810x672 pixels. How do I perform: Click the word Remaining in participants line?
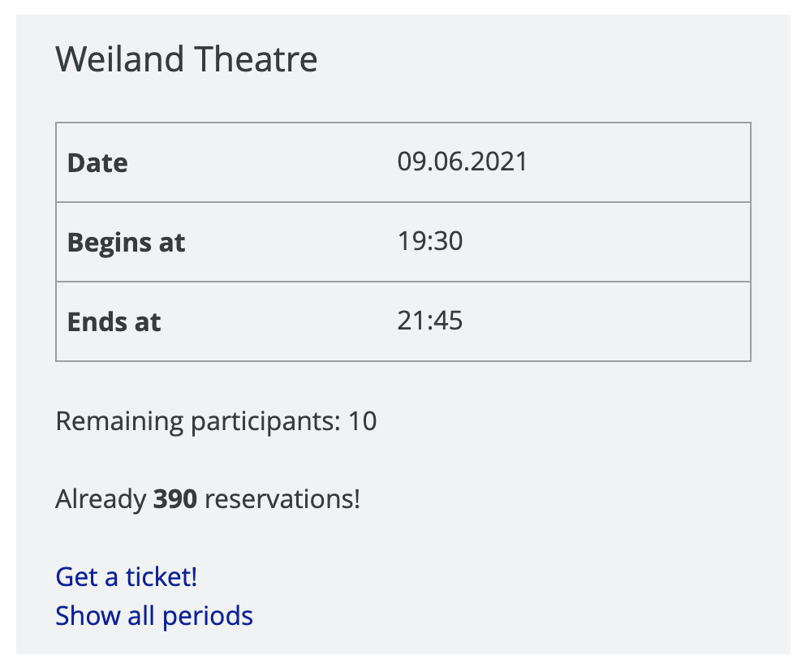tap(119, 421)
